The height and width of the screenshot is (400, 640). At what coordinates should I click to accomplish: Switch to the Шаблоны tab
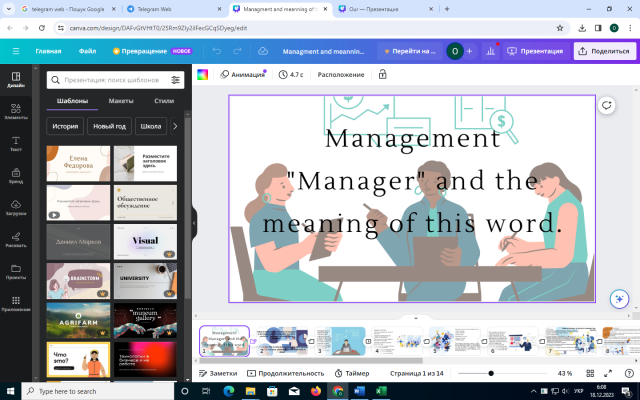tap(72, 101)
